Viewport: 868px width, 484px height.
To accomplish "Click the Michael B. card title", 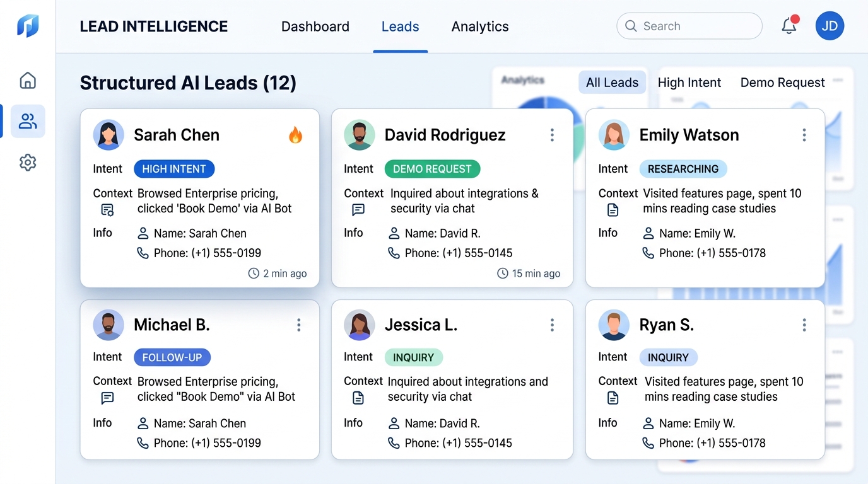I will point(172,325).
